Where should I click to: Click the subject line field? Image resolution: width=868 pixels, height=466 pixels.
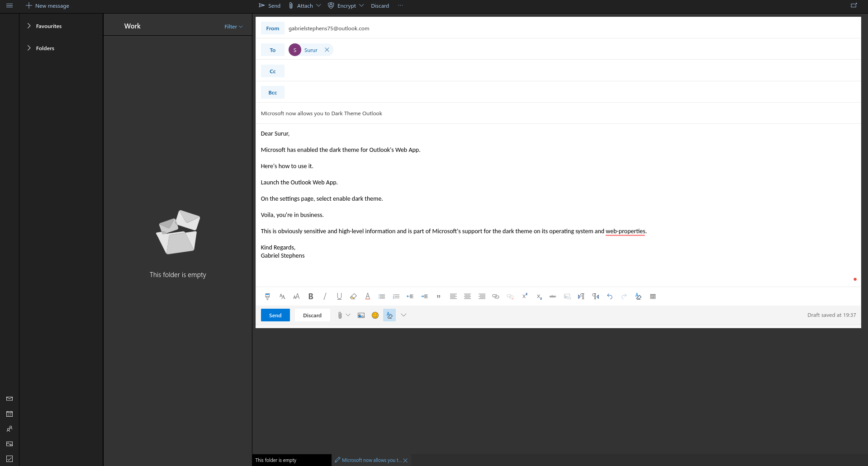pos(558,113)
